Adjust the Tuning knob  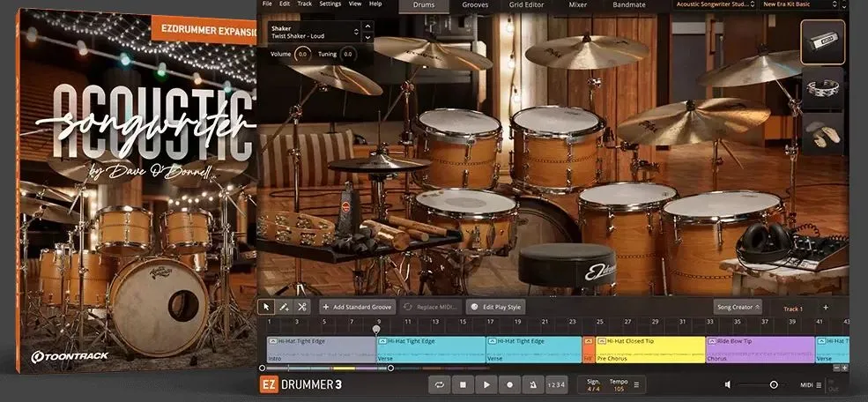(x=347, y=55)
